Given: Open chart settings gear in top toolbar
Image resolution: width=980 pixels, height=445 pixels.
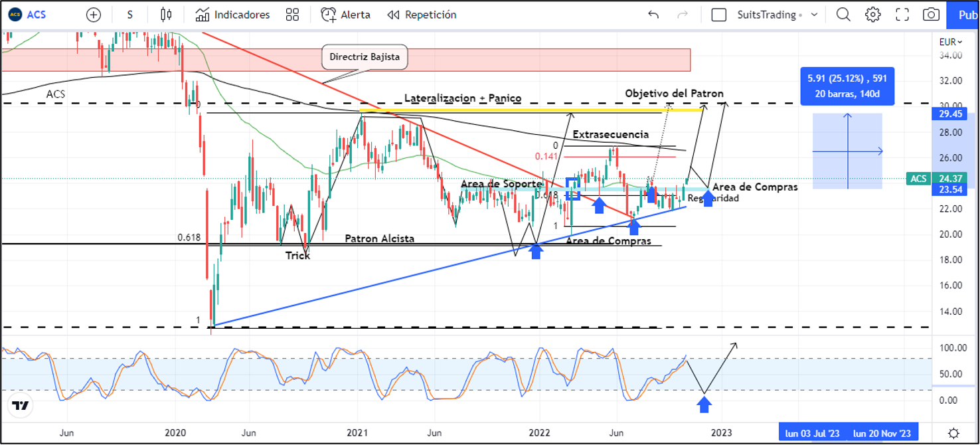Looking at the screenshot, I should coord(872,15).
